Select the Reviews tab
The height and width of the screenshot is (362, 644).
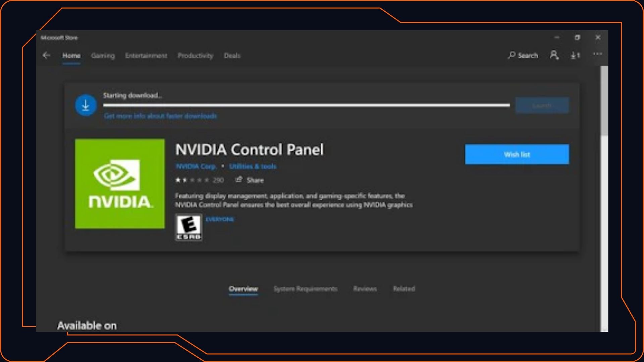point(365,289)
